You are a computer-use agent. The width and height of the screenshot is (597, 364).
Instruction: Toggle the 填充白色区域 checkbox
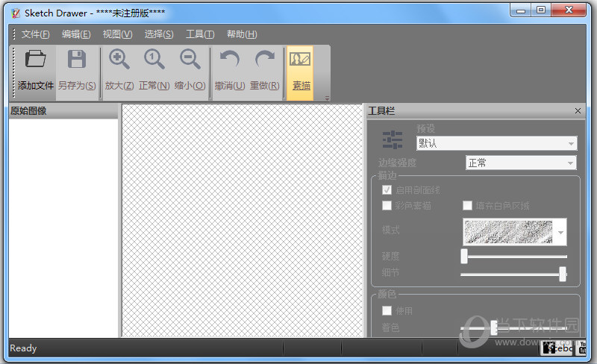click(468, 206)
